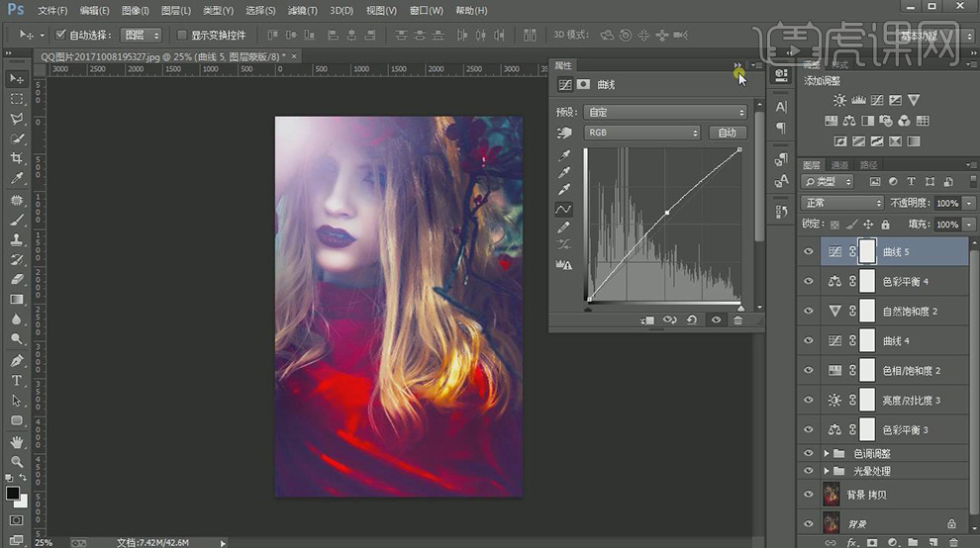The height and width of the screenshot is (548, 980).
Task: Expand the 色调调整 layer group
Action: [828, 454]
